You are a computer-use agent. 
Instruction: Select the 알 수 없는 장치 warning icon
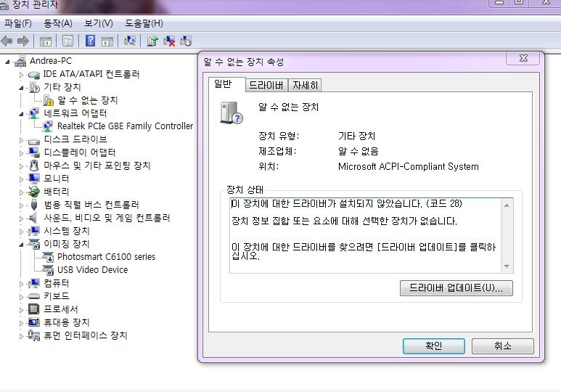coord(49,100)
